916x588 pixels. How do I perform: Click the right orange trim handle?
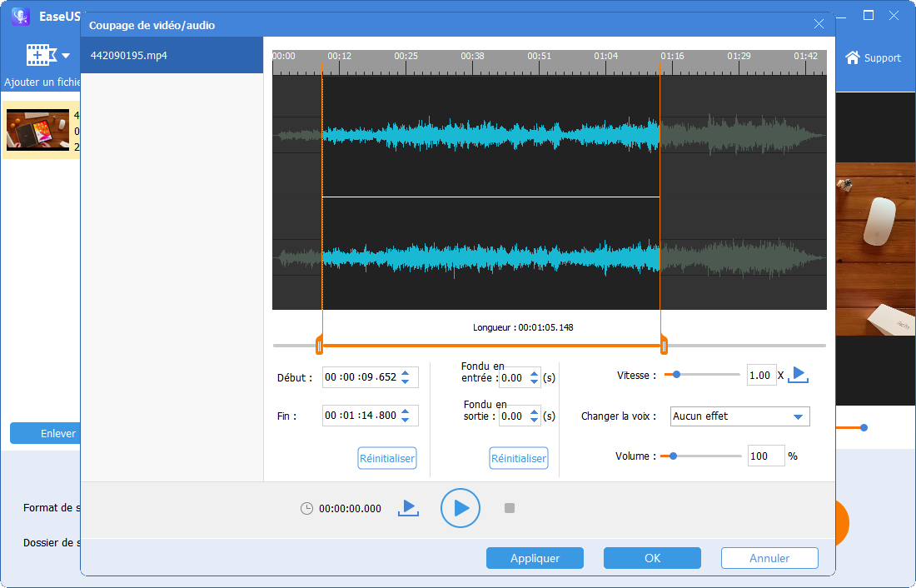point(664,346)
